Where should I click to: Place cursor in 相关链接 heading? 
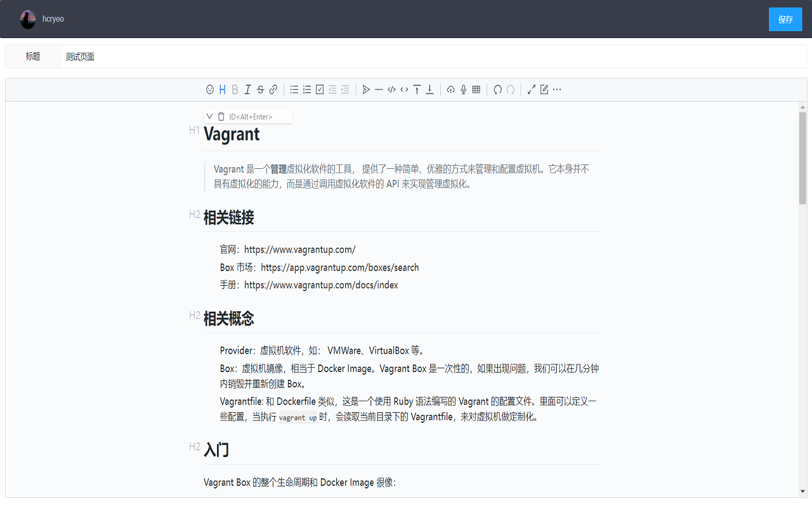tap(229, 217)
